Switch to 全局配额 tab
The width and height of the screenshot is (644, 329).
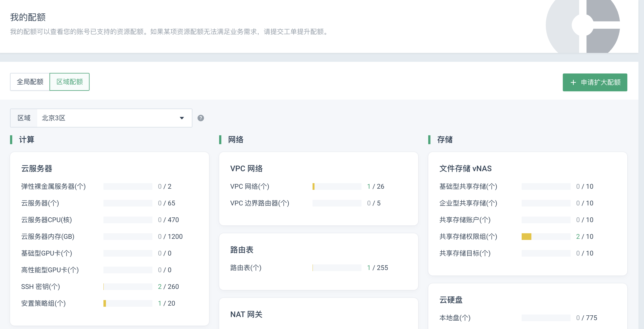point(30,82)
